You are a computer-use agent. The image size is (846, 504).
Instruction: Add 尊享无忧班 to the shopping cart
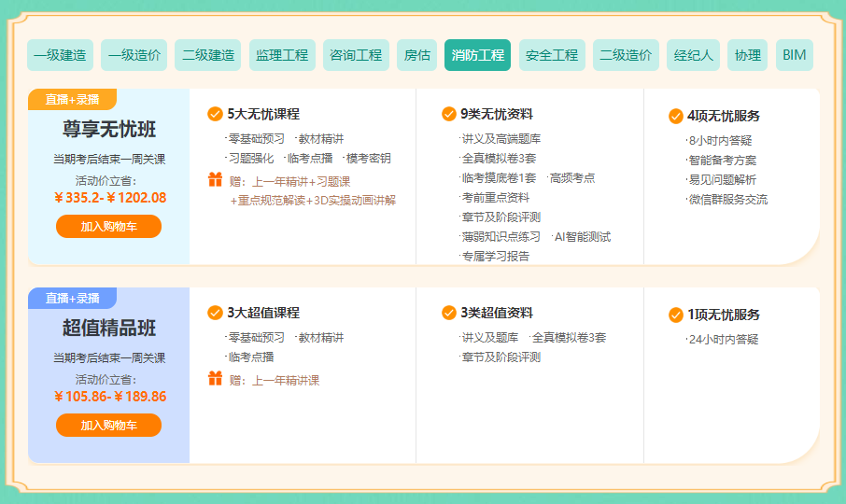point(108,227)
